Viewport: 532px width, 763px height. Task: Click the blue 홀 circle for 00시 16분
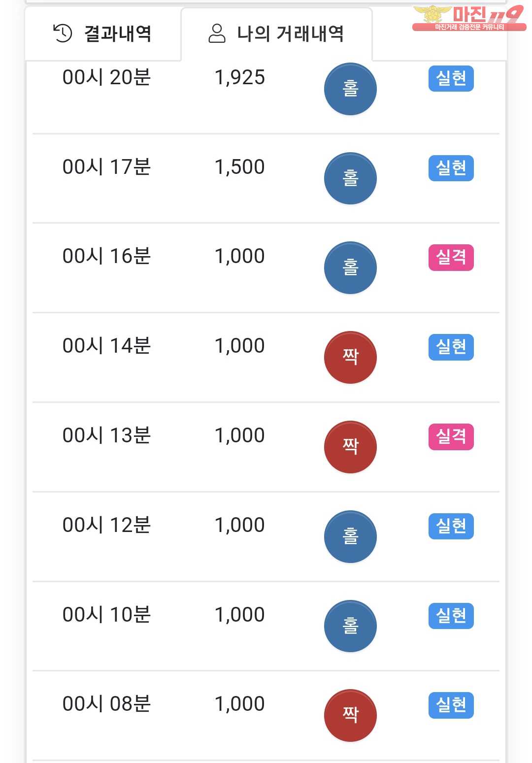click(x=350, y=268)
